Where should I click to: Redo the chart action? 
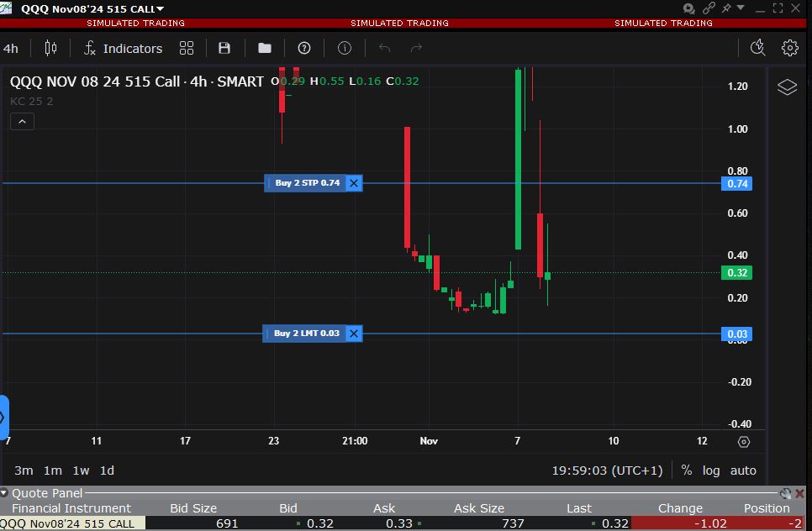click(x=416, y=48)
